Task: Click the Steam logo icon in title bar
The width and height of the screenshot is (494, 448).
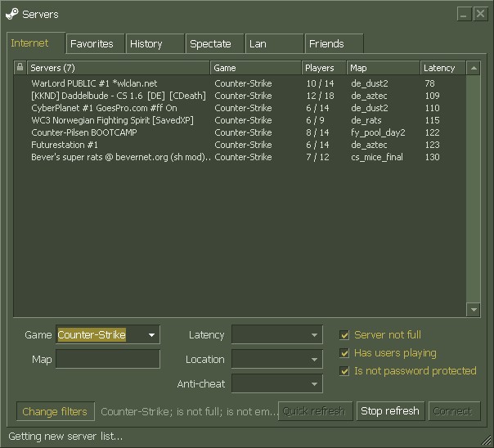Action: pyautogui.click(x=12, y=14)
